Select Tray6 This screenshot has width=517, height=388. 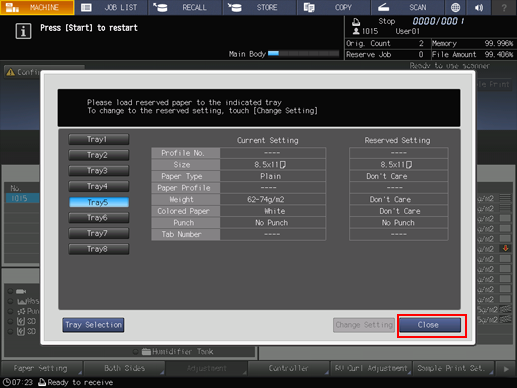point(99,218)
